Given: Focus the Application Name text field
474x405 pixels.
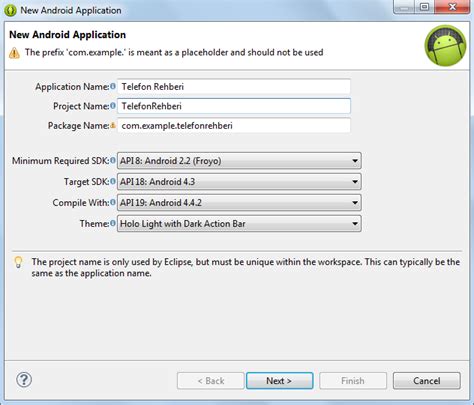Looking at the screenshot, I should click(234, 87).
